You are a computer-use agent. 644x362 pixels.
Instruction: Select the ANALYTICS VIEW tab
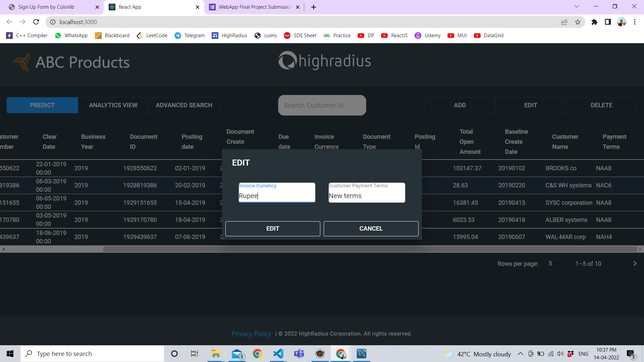tap(113, 105)
